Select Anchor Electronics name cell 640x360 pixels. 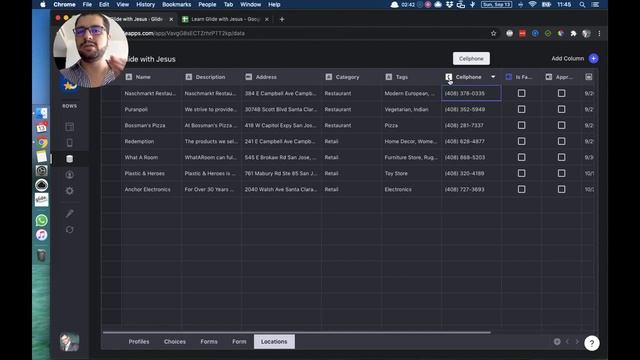151,189
